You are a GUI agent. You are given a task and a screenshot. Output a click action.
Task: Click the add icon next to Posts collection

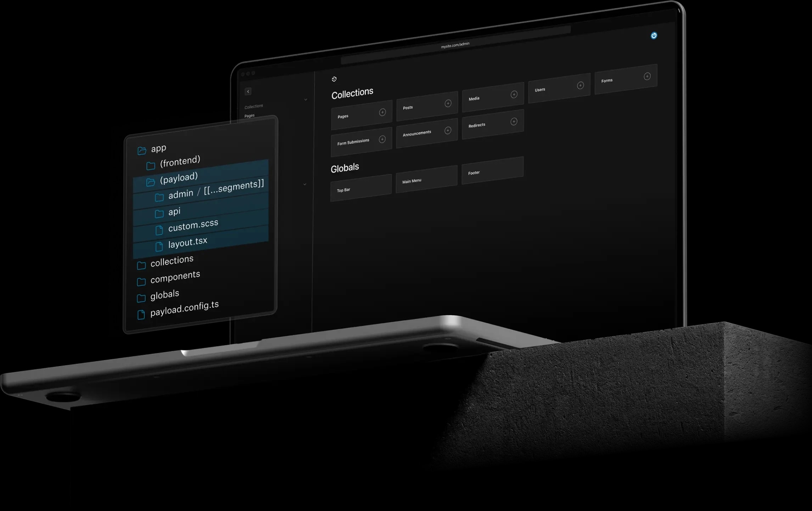tap(448, 103)
